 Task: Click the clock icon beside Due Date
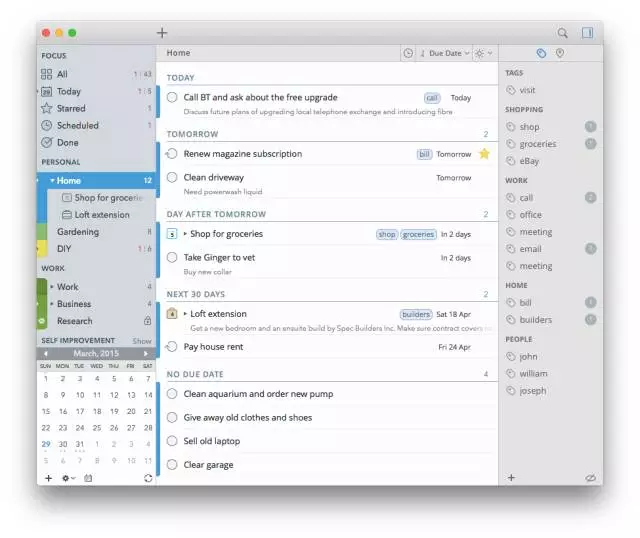[408, 53]
